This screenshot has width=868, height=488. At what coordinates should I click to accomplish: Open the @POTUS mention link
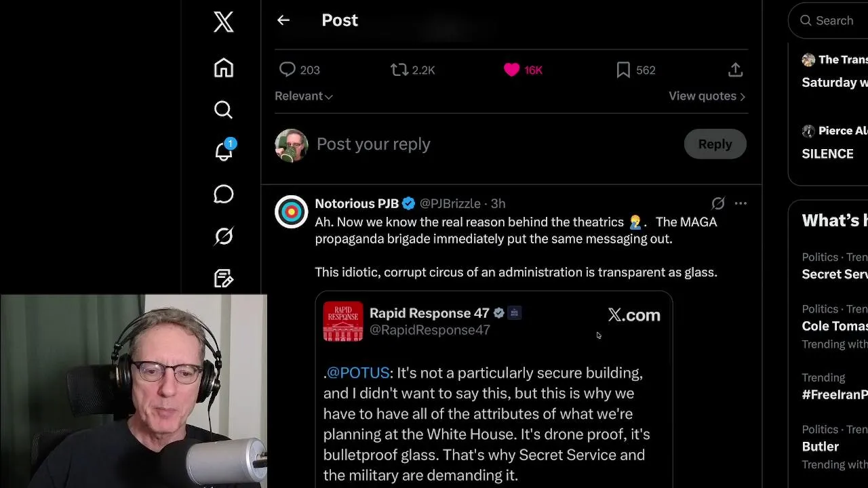358,373
